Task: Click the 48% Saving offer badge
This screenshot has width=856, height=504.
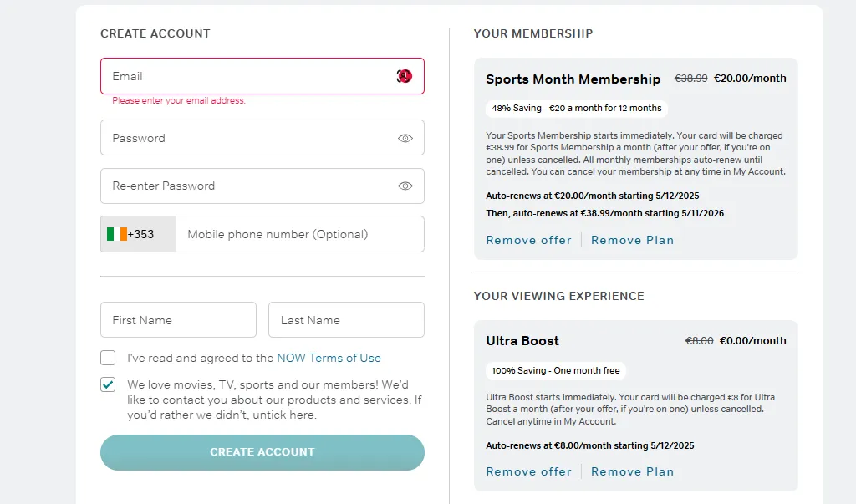Action: [576, 108]
